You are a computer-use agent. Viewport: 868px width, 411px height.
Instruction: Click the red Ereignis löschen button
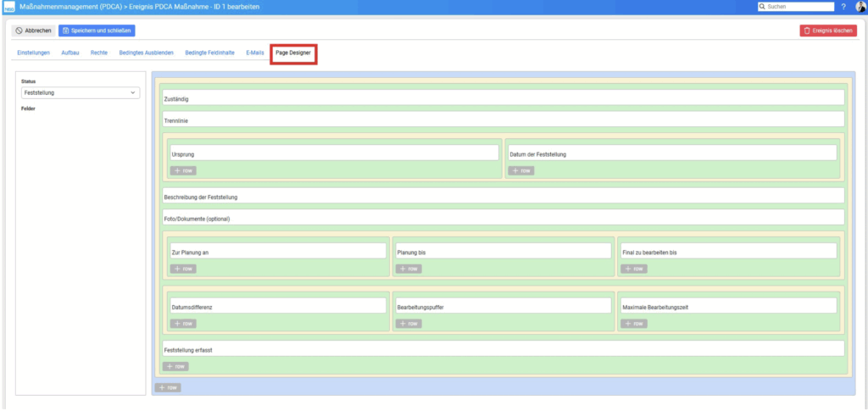[827, 31]
